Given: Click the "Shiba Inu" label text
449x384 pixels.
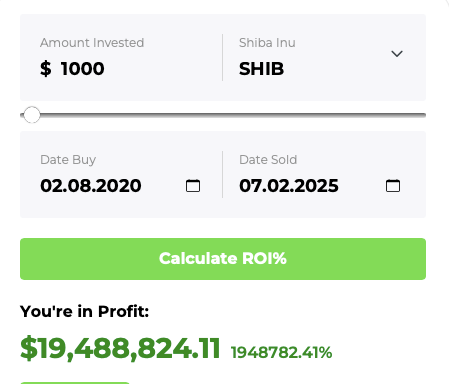Looking at the screenshot, I should [267, 43].
